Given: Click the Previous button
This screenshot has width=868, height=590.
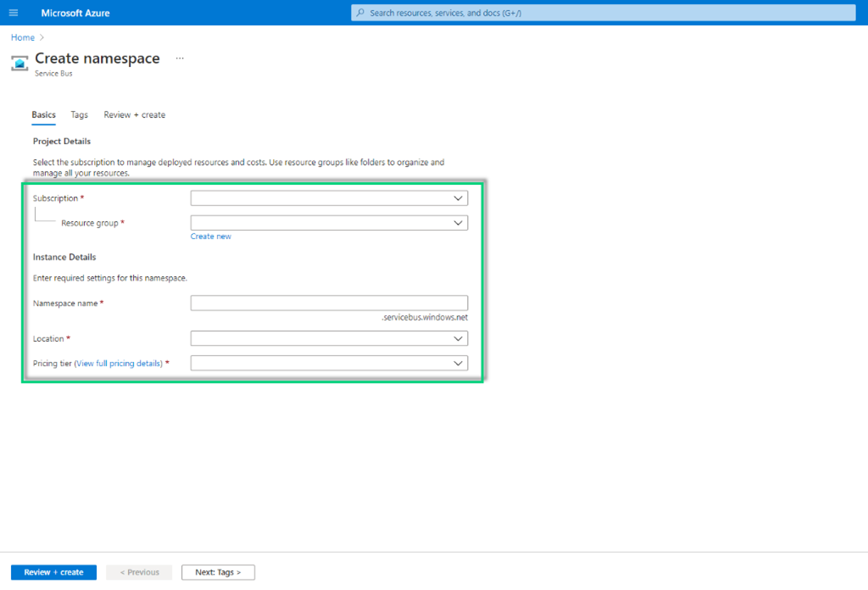Looking at the screenshot, I should (140, 572).
